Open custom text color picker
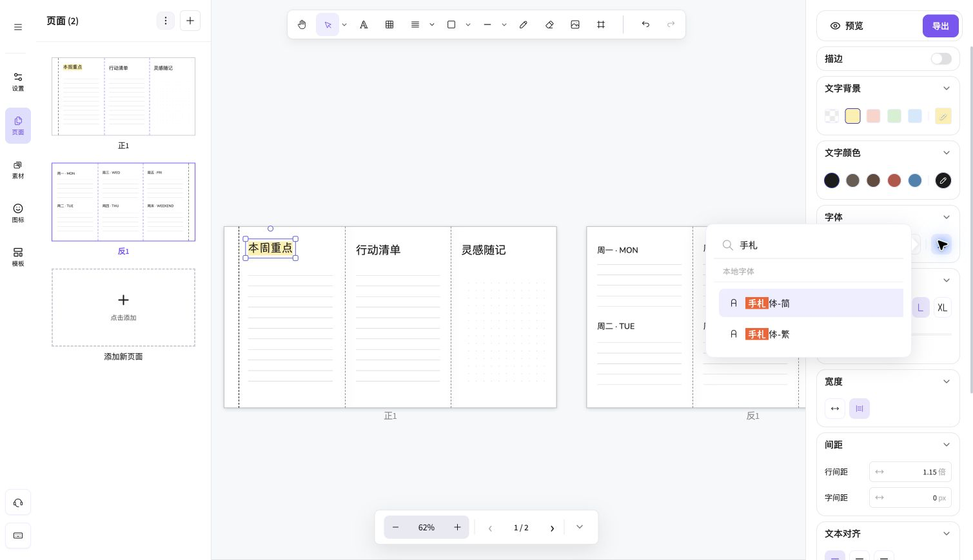The height and width of the screenshot is (560, 973). pos(943,180)
